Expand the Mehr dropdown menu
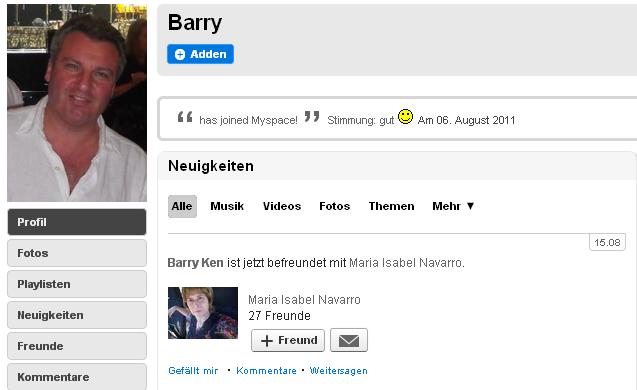 (x=453, y=206)
